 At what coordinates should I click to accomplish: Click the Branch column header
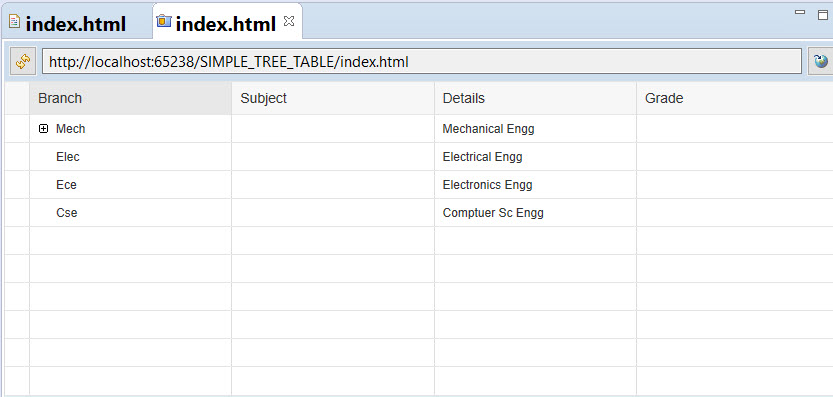[130, 98]
